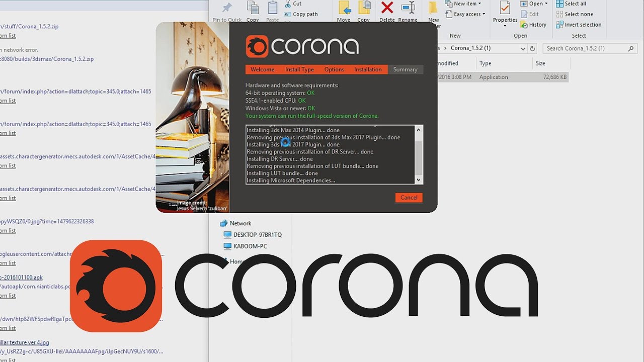Click 'Your system can run the full-speed version' text
The image size is (644, 362).
click(312, 116)
